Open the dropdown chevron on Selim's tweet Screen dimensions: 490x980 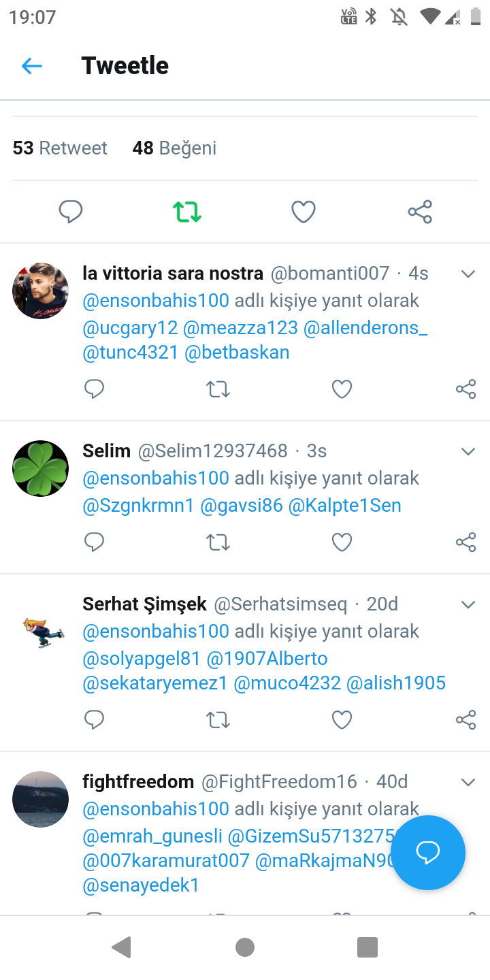coord(468,452)
